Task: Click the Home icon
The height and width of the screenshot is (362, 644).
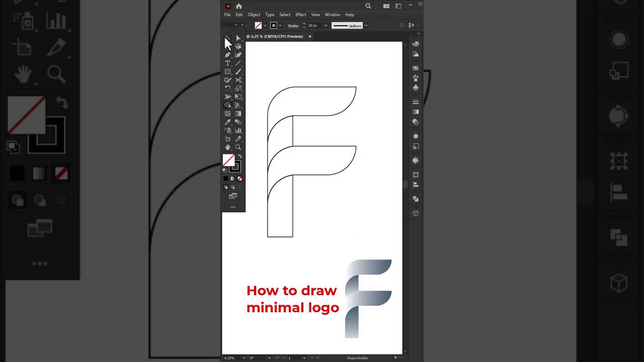Action: tap(238, 6)
